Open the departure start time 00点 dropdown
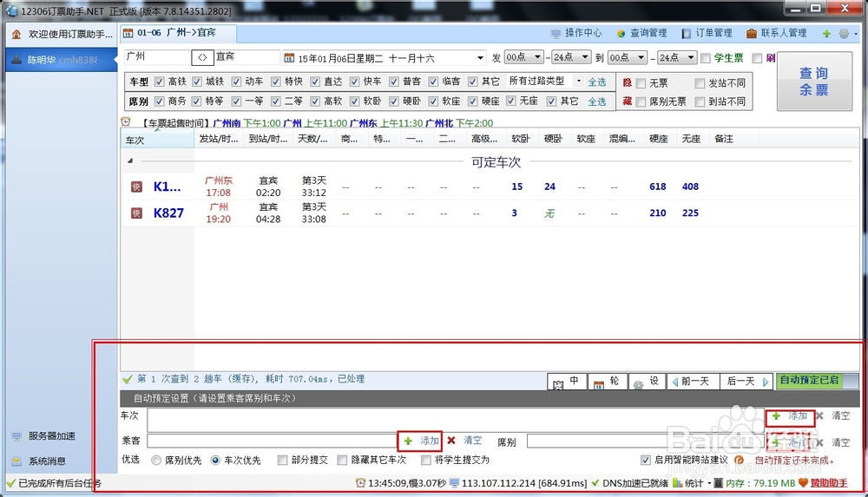The height and width of the screenshot is (497, 868). pos(537,57)
